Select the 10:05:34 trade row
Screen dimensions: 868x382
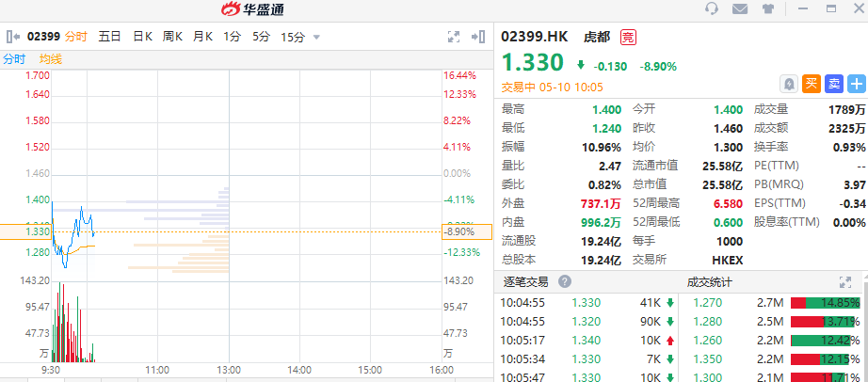pos(587,359)
